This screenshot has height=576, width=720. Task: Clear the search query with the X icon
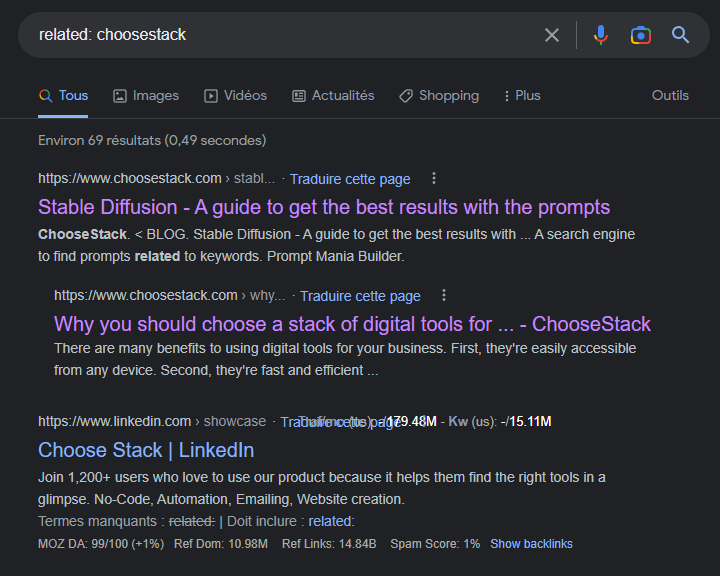point(551,35)
